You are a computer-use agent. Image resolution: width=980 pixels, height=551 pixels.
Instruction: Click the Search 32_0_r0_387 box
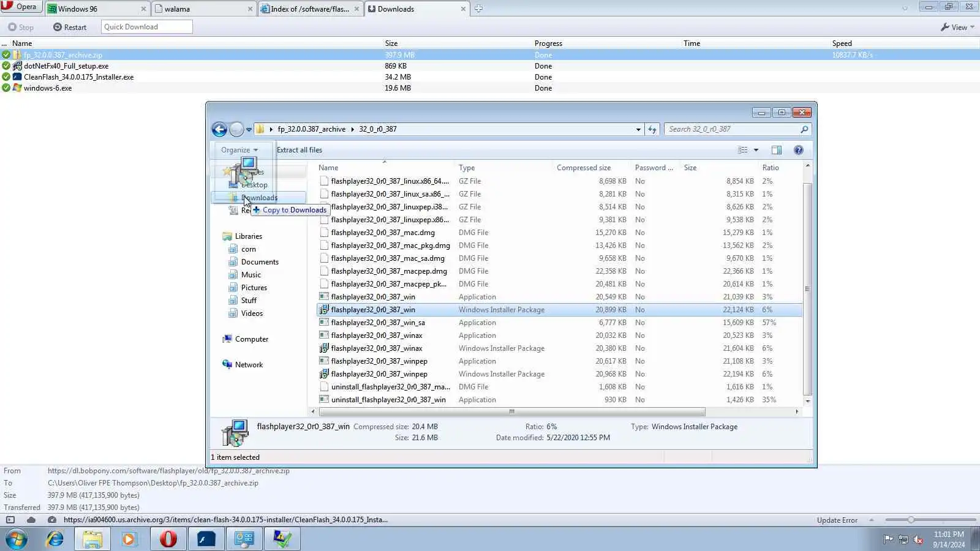click(x=738, y=129)
